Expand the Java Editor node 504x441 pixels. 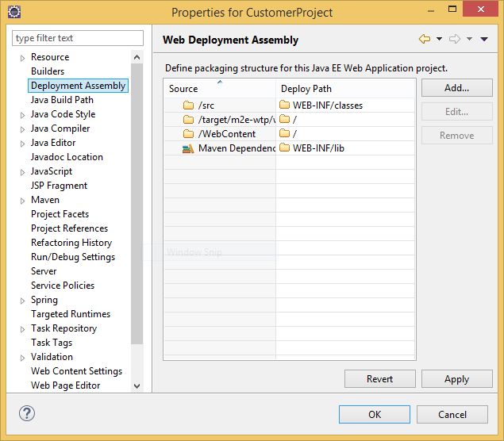(x=22, y=144)
